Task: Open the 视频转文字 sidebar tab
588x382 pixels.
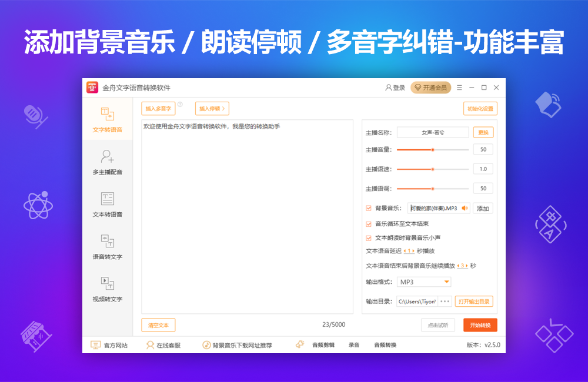Action: 107,289
